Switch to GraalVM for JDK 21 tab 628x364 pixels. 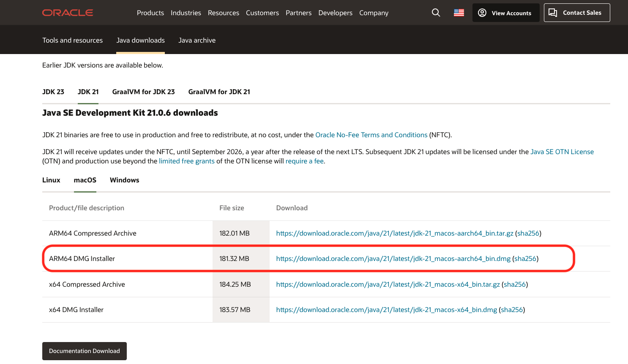pos(219,92)
